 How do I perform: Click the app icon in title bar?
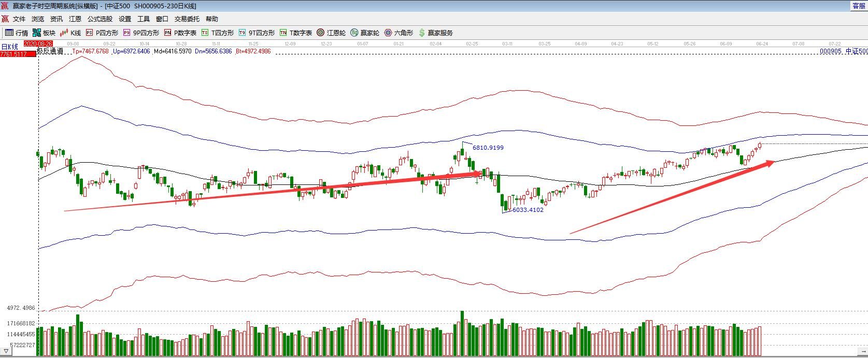pos(5,6)
